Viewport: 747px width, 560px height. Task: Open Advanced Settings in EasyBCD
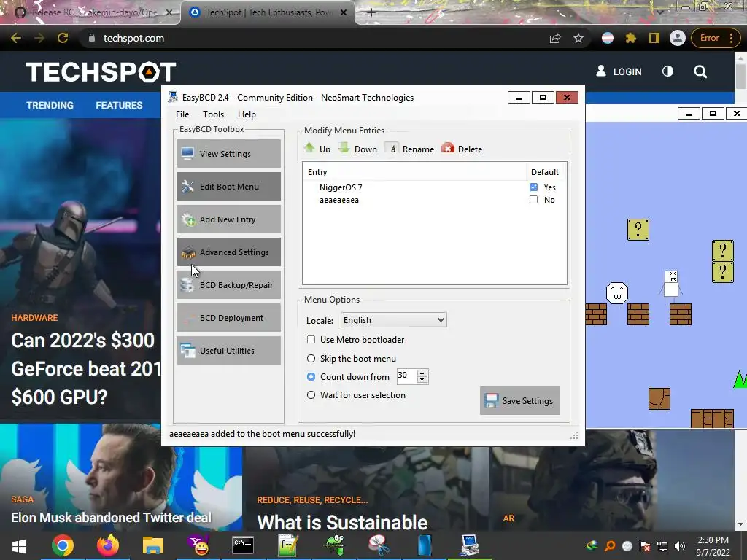coord(228,252)
